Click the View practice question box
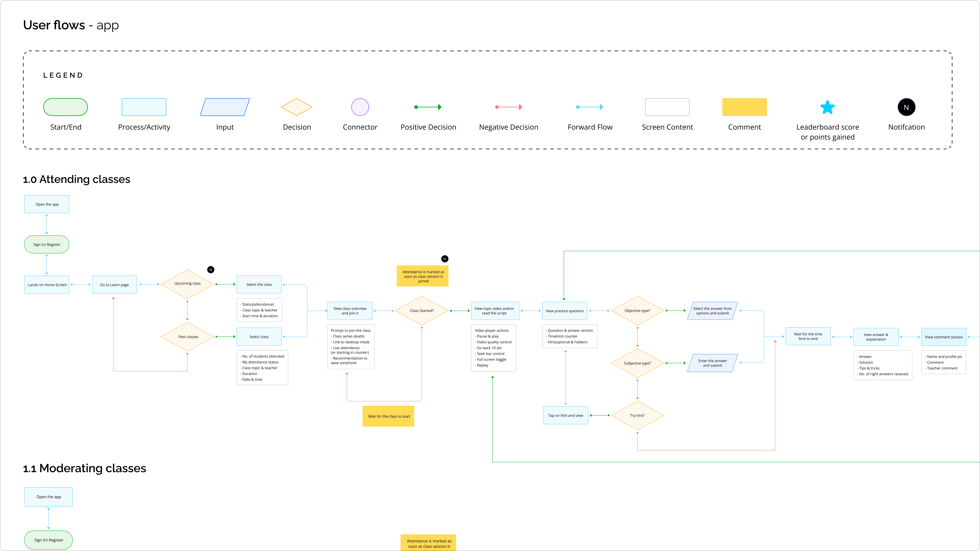Screen dimensions: 980x551 point(565,311)
